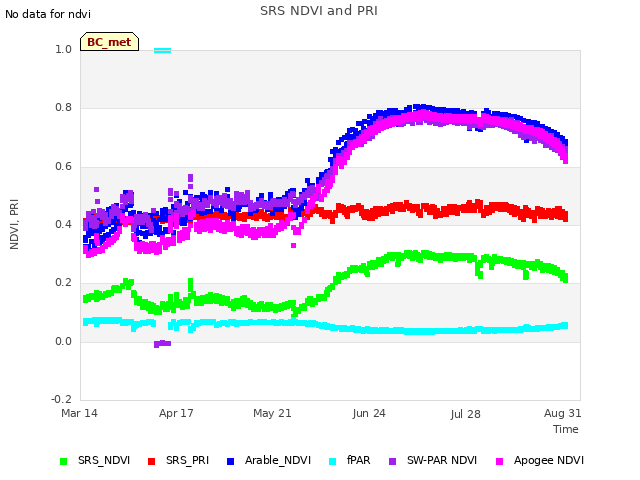Click the BC_met annotation tag
640x480 pixels.
coord(109,42)
